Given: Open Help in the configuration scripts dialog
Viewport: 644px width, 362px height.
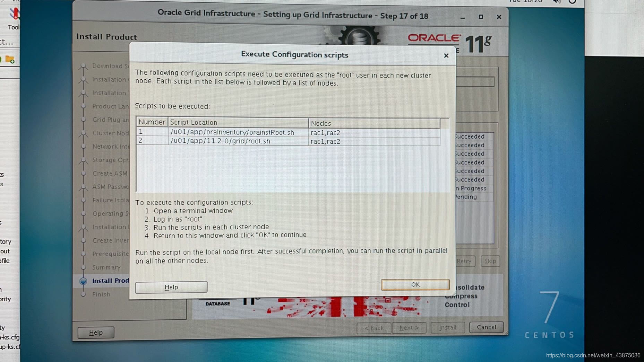Looking at the screenshot, I should tap(171, 287).
